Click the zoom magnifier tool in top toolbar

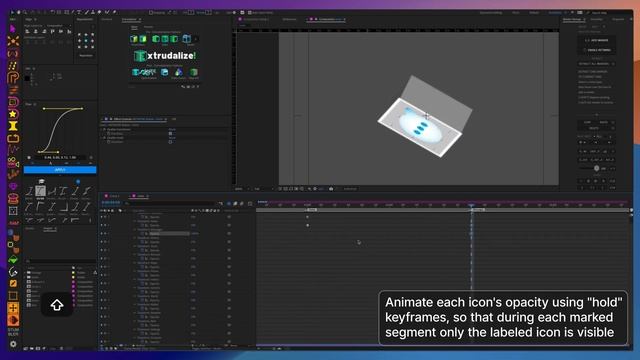25,13
